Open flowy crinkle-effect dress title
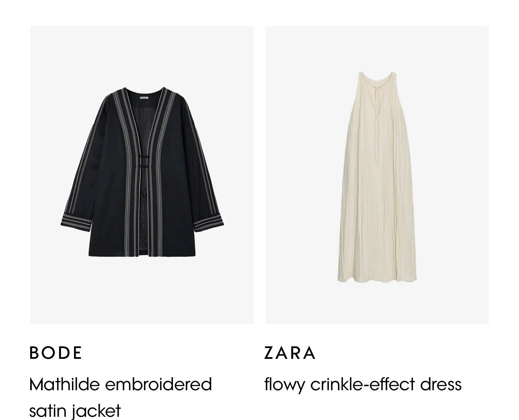The height and width of the screenshot is (420, 519). pos(363,384)
